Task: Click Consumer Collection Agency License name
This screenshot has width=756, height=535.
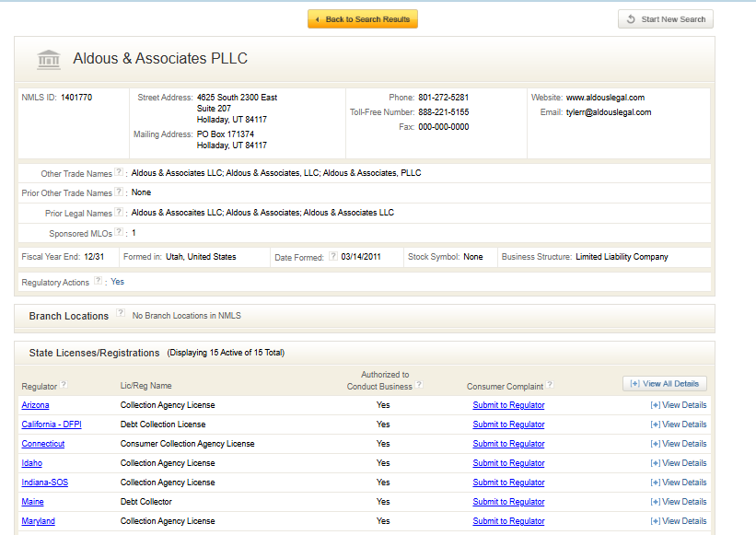Action: pos(187,444)
